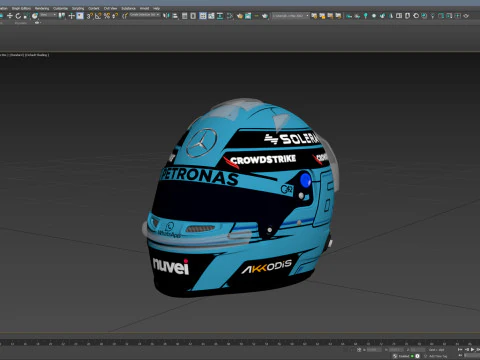Viewport: 480px width, 360px height.
Task: Open the Curve Editor
Action: (211, 16)
